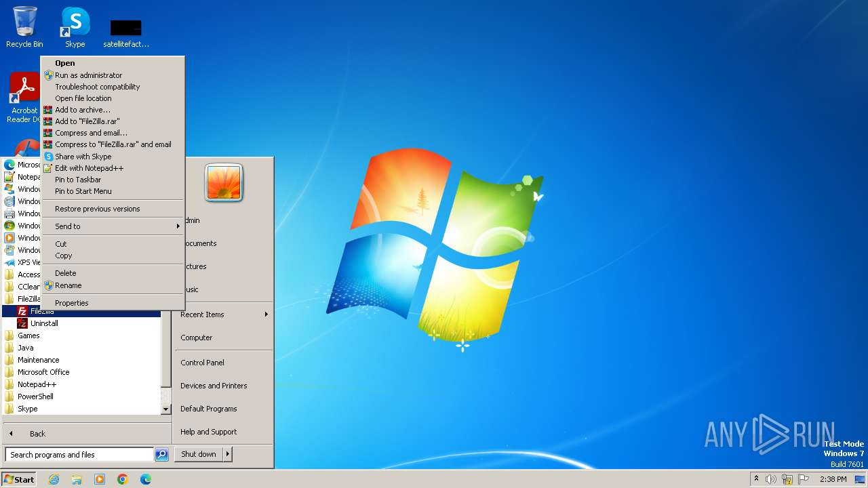Image resolution: width=868 pixels, height=488 pixels.
Task: Select Rename in the context menu
Action: tap(113, 285)
